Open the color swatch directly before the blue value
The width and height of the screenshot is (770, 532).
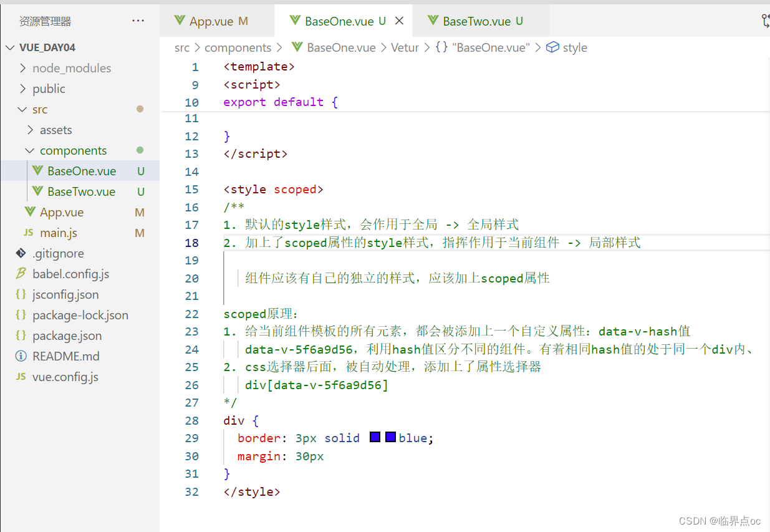tap(390, 437)
